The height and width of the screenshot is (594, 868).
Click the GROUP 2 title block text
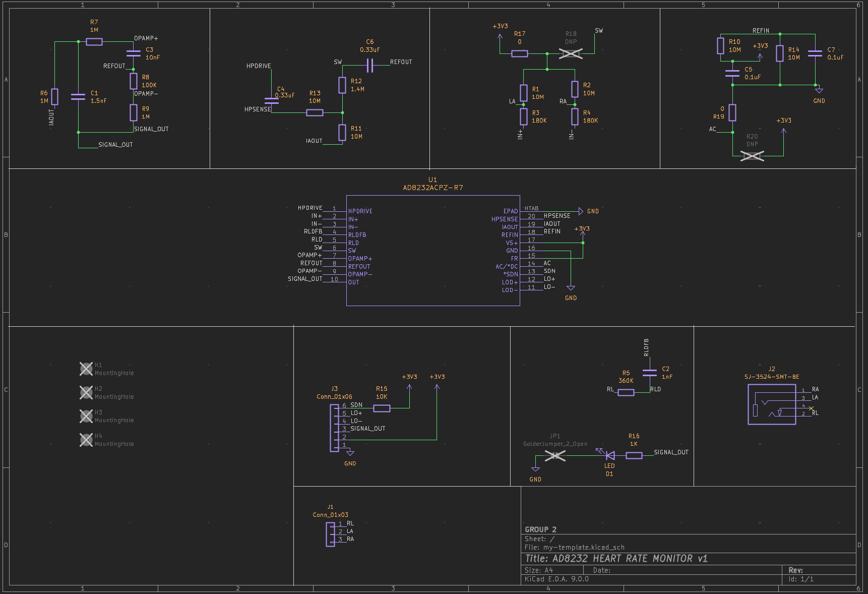pyautogui.click(x=540, y=529)
